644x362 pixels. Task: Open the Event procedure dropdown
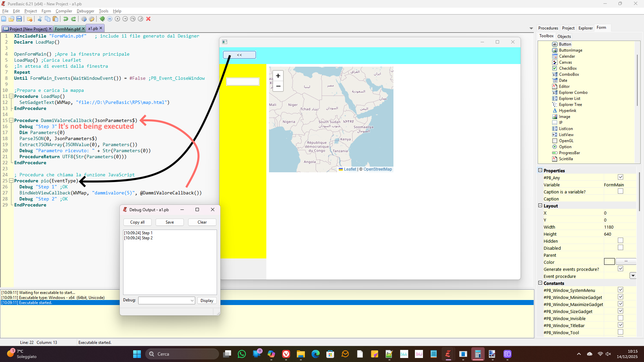pyautogui.click(x=633, y=276)
